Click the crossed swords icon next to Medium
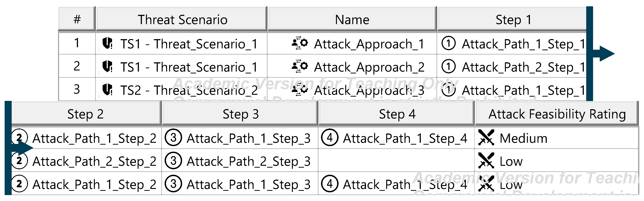The width and height of the screenshot is (644, 201). 486,138
